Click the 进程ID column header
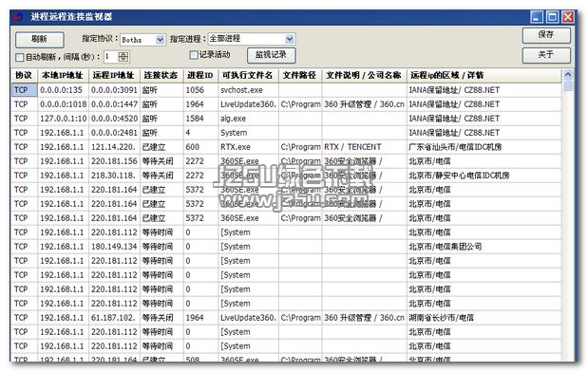Image resolution: width=588 pixels, height=372 pixels. coord(200,75)
